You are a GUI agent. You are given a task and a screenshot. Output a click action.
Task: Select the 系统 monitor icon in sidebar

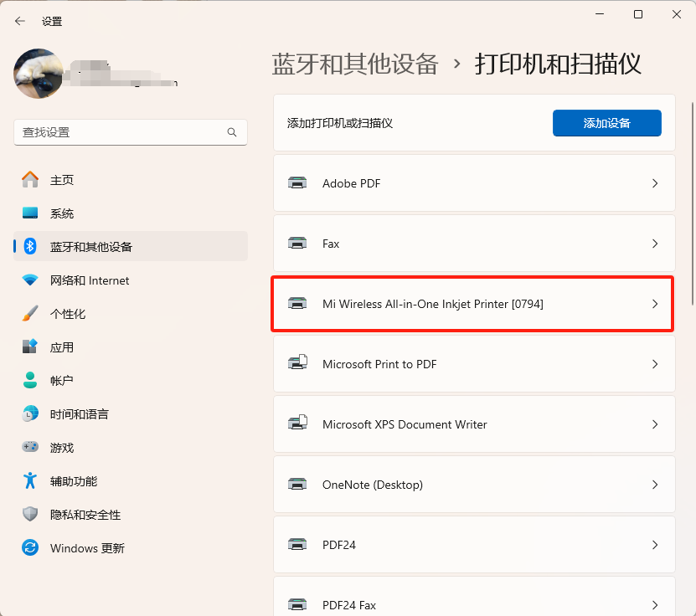pos(30,213)
